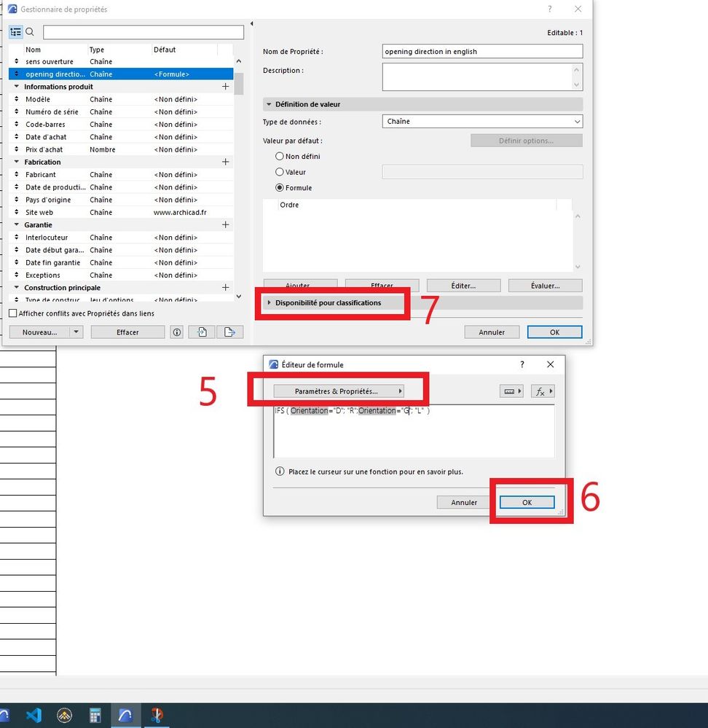The height and width of the screenshot is (728, 708).
Task: Enable Afficher conflits avec Propriétés dans liens
Action: pyautogui.click(x=13, y=313)
